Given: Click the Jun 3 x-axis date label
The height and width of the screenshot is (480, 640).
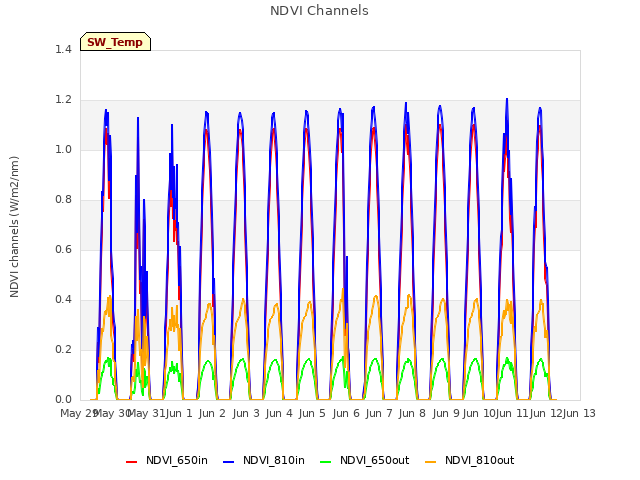Looking at the screenshot, I should tap(246, 413).
